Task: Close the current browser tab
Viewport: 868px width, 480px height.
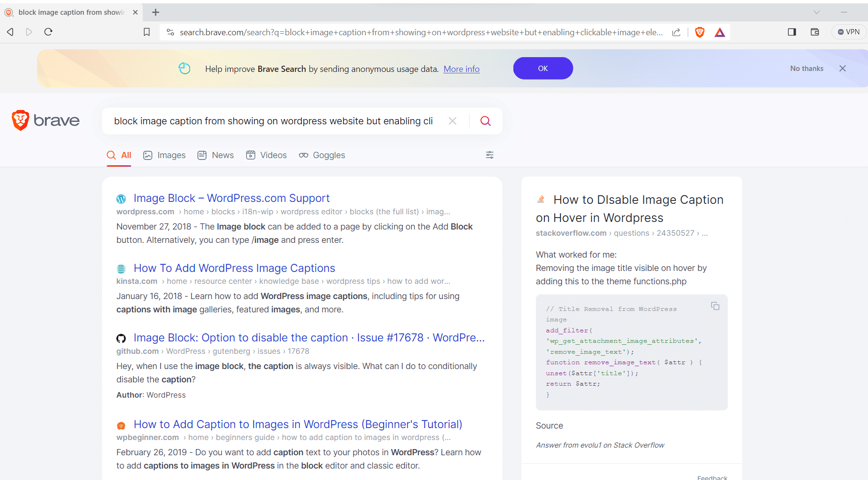Action: 135,12
